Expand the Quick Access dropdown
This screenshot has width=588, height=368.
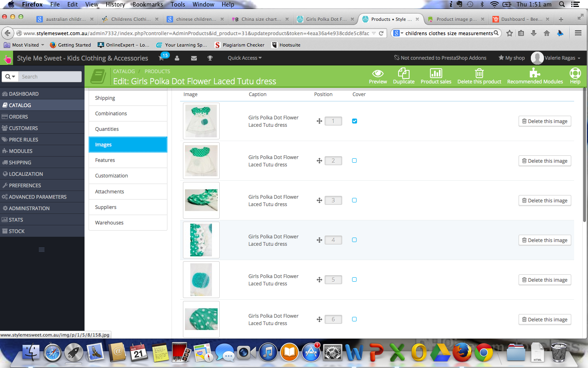[x=245, y=58]
